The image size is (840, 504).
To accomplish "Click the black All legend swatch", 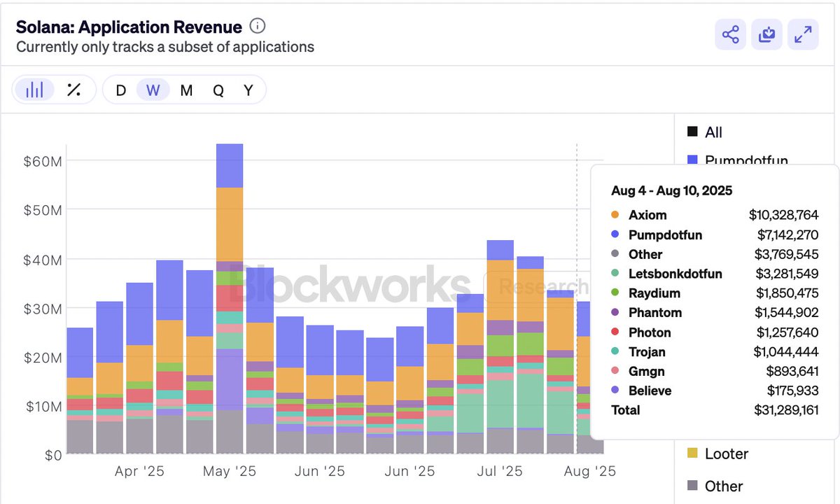I will point(692,132).
